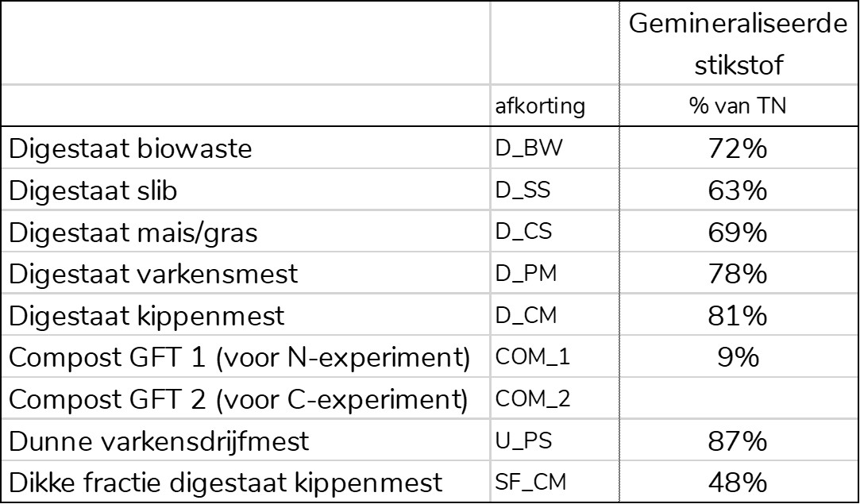
Task: Click the 78% value for D_PM
Action: pyautogui.click(x=737, y=274)
